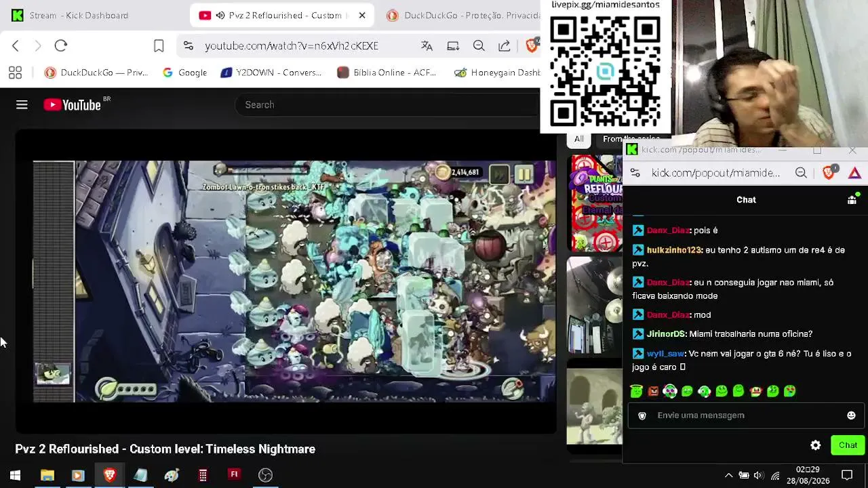Send message with the green Chat button
Viewport: 868px width, 488px height.
click(848, 445)
